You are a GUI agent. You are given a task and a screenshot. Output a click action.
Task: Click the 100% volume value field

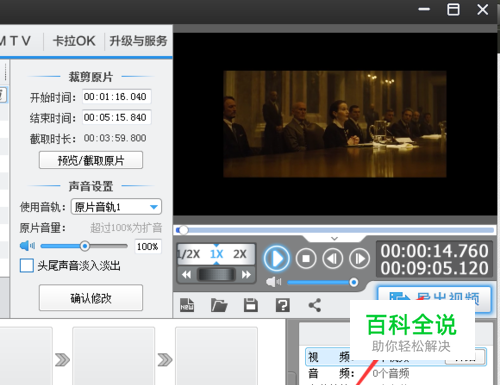148,247
